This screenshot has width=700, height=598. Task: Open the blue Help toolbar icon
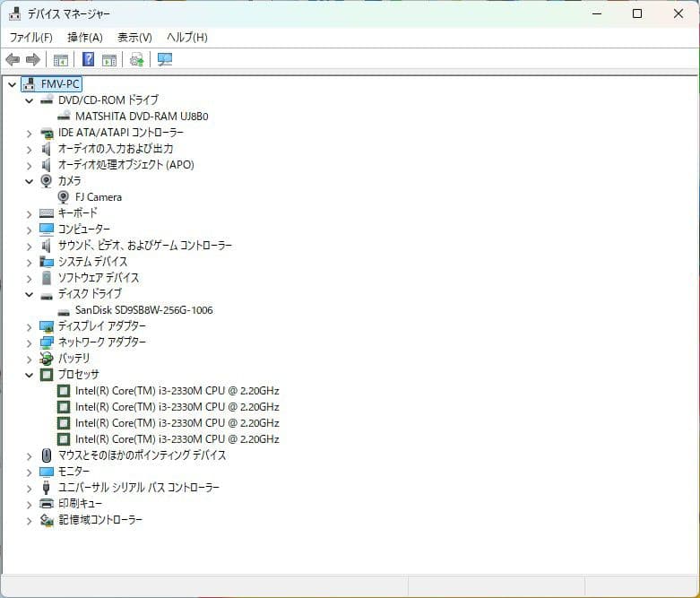click(x=89, y=59)
